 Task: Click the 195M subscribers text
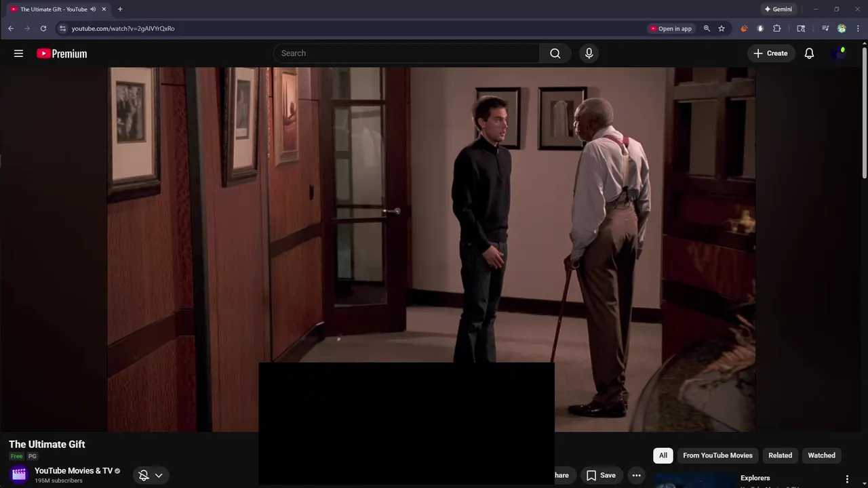click(x=58, y=481)
